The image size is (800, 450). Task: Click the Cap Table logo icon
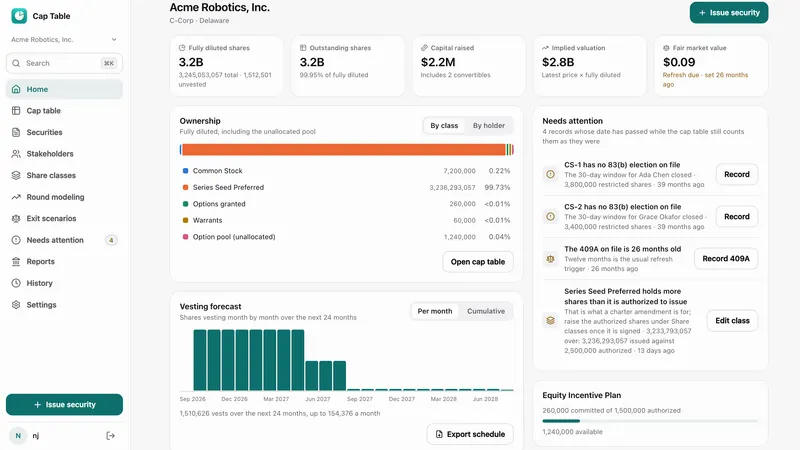click(19, 16)
